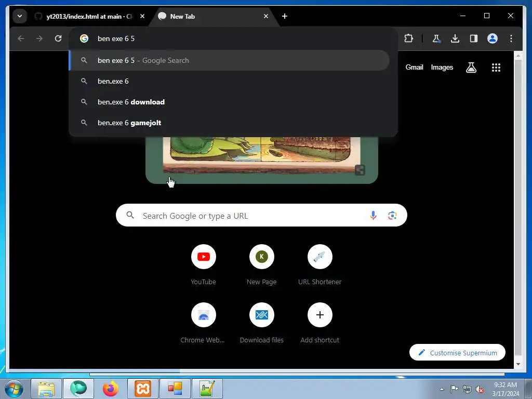Image resolution: width=532 pixels, height=399 pixels.
Task: Open the Windows Start menu
Action: point(14,389)
